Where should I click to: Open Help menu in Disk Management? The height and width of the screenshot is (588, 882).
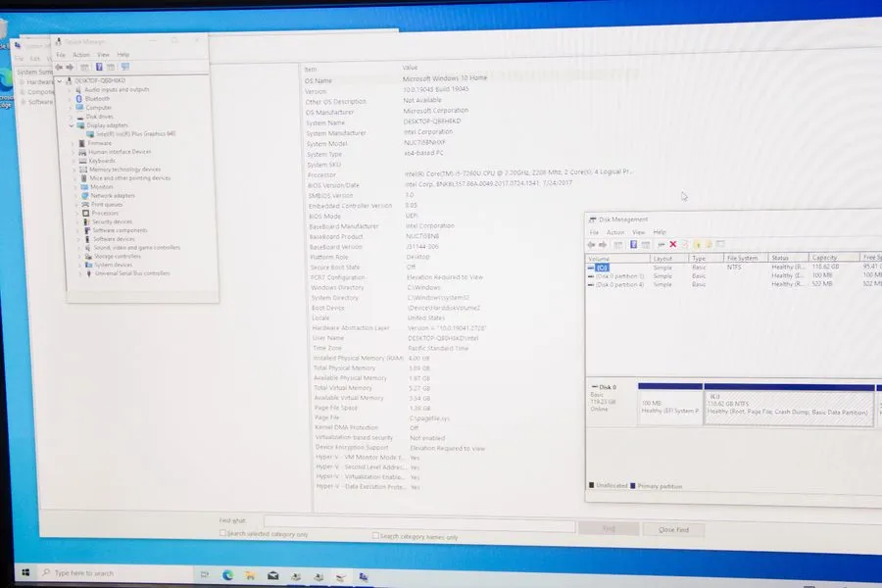[660, 232]
